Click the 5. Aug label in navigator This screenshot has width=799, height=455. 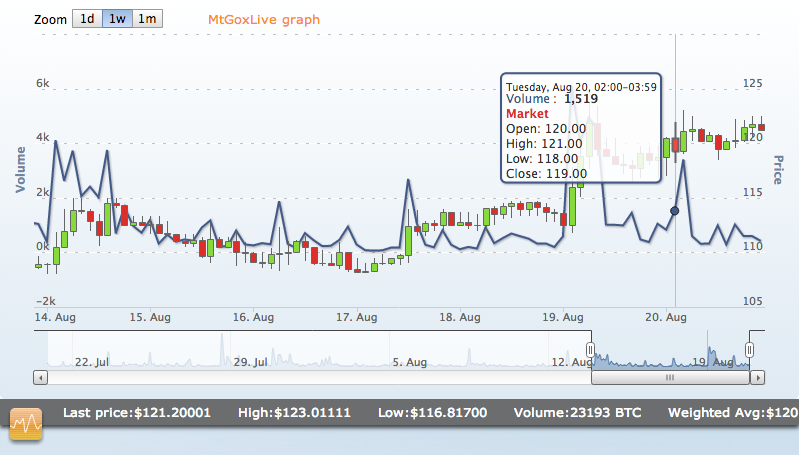[x=410, y=362]
